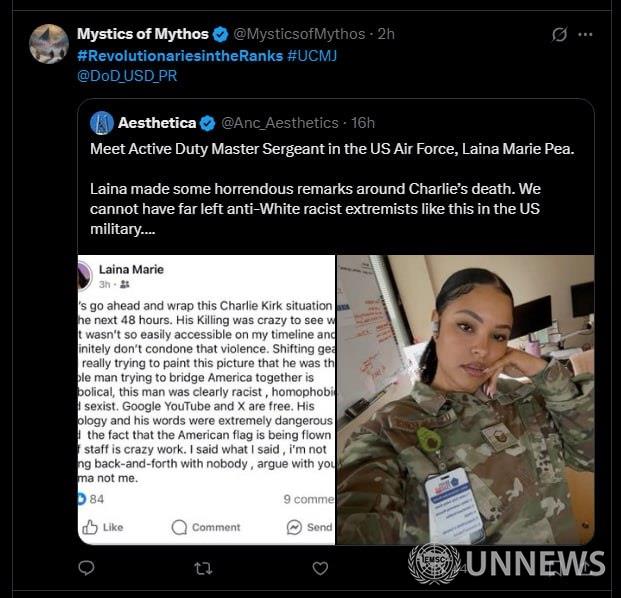Click the Aesthetica verified checkmark badge
Screen dimensions: 621x598
click(208, 124)
